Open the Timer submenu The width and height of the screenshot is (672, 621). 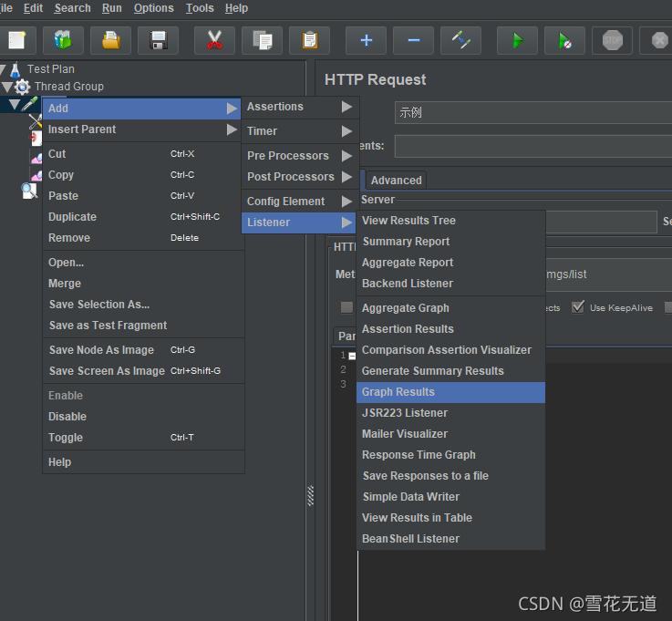pos(300,131)
